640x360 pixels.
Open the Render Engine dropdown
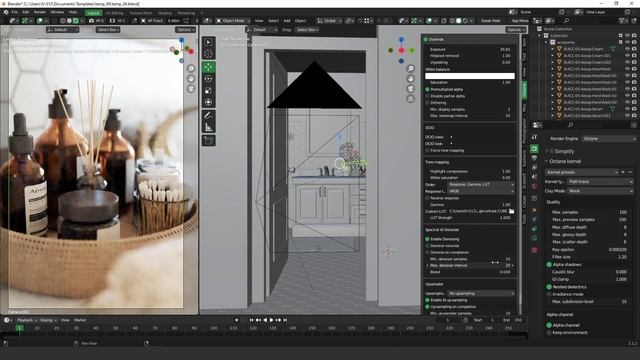coord(609,139)
